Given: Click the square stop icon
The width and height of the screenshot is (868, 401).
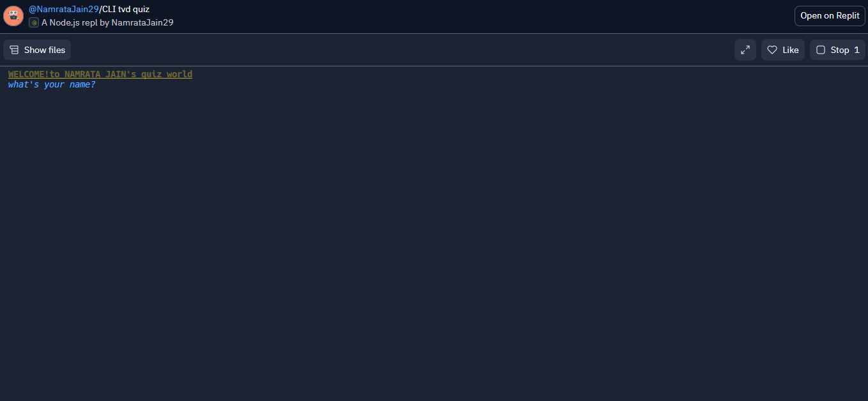Looking at the screenshot, I should 821,50.
